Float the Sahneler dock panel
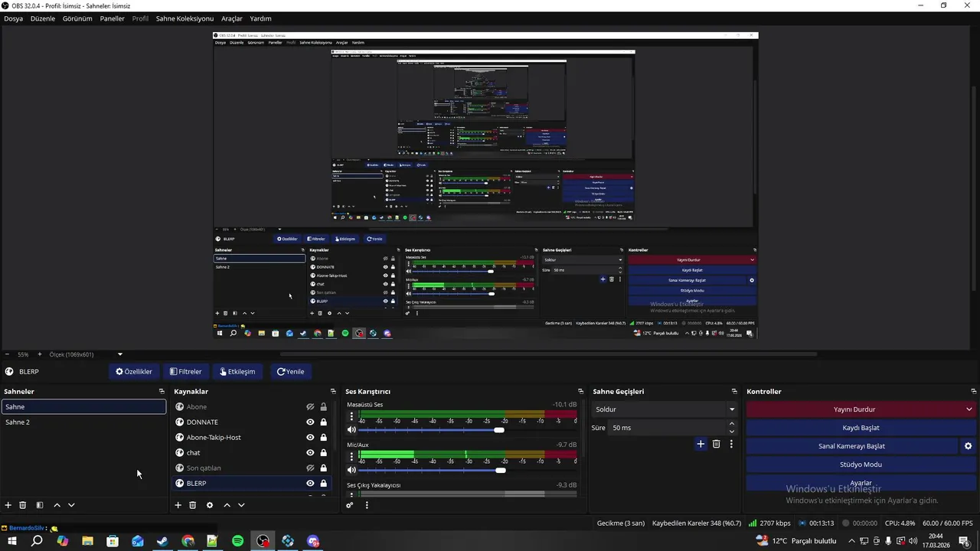The height and width of the screenshot is (551, 980). pyautogui.click(x=162, y=392)
